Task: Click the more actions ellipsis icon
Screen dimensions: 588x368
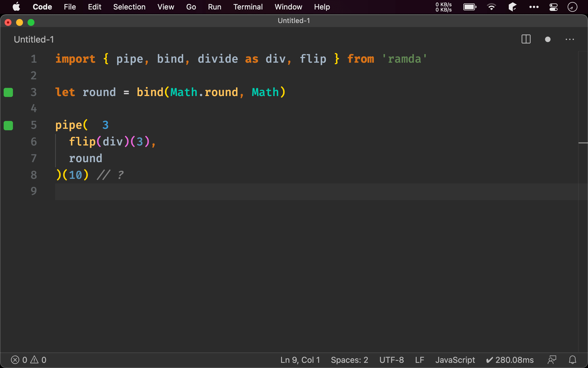Action: coord(570,39)
